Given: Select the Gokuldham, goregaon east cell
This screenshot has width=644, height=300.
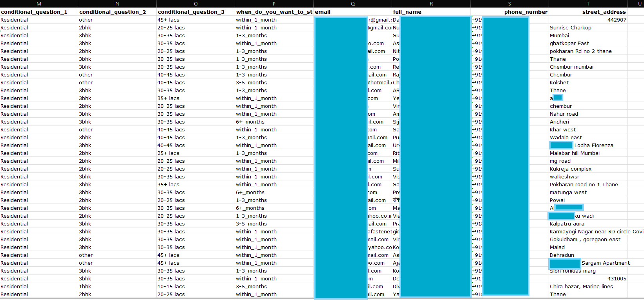Looking at the screenshot, I should click(588, 239).
